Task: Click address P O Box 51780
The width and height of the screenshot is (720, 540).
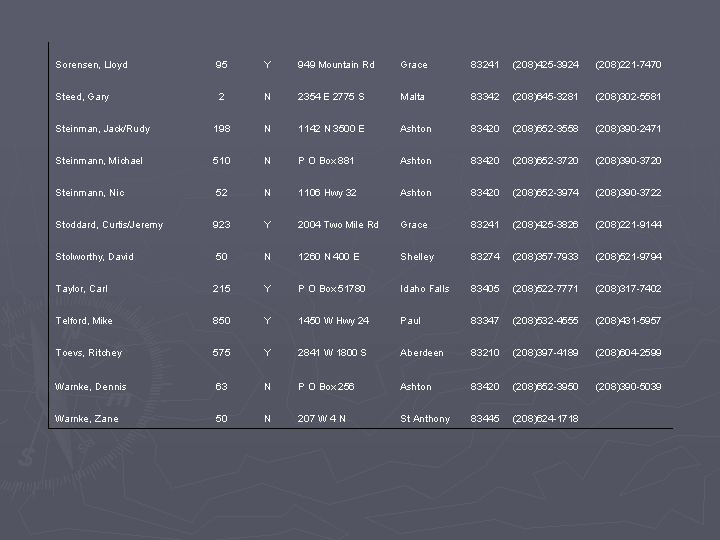Action: click(x=331, y=289)
